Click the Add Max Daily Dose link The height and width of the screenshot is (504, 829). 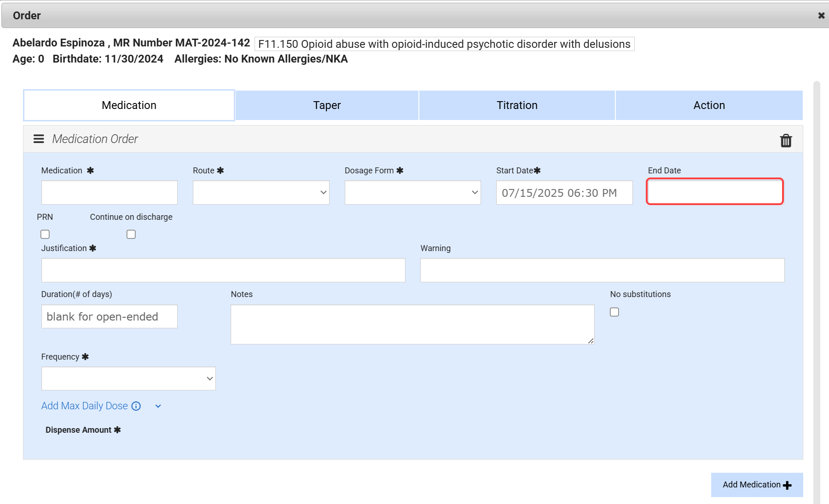[85, 406]
